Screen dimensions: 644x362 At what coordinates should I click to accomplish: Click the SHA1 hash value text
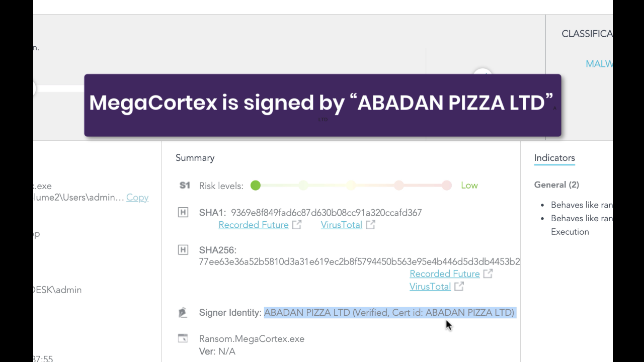pyautogui.click(x=326, y=213)
